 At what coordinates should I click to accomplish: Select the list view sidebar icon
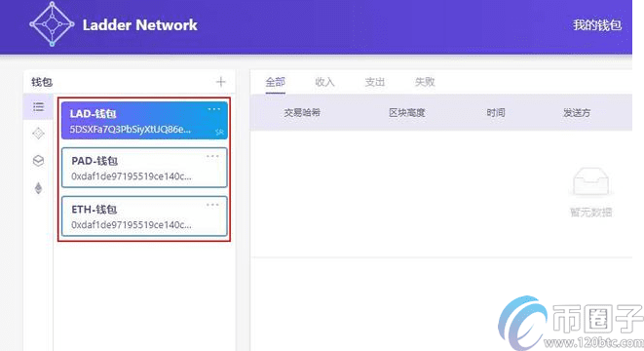click(38, 107)
